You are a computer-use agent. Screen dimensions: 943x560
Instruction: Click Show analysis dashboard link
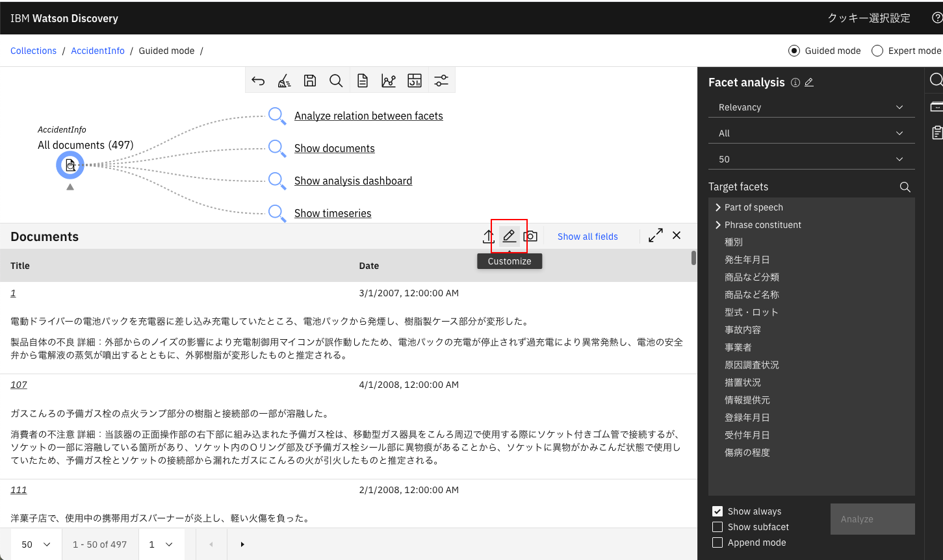(353, 181)
